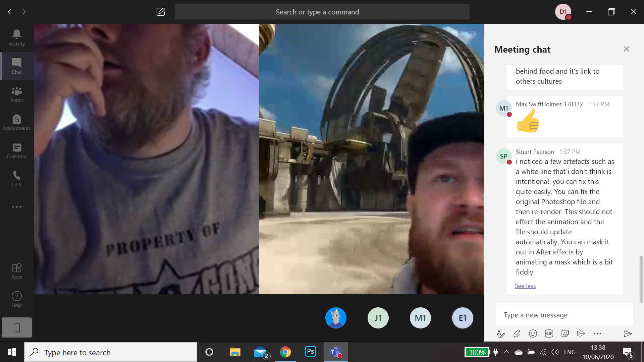Open the GIF picker
This screenshot has width=644, height=362.
point(549,333)
